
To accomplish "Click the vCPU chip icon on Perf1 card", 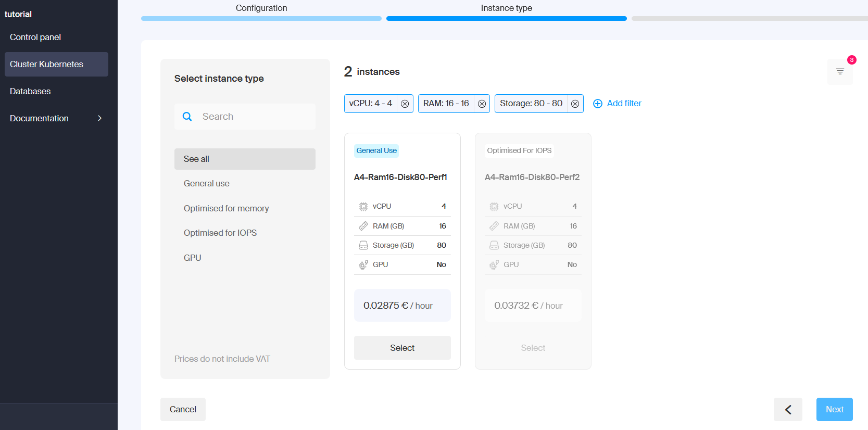I will pos(363,207).
